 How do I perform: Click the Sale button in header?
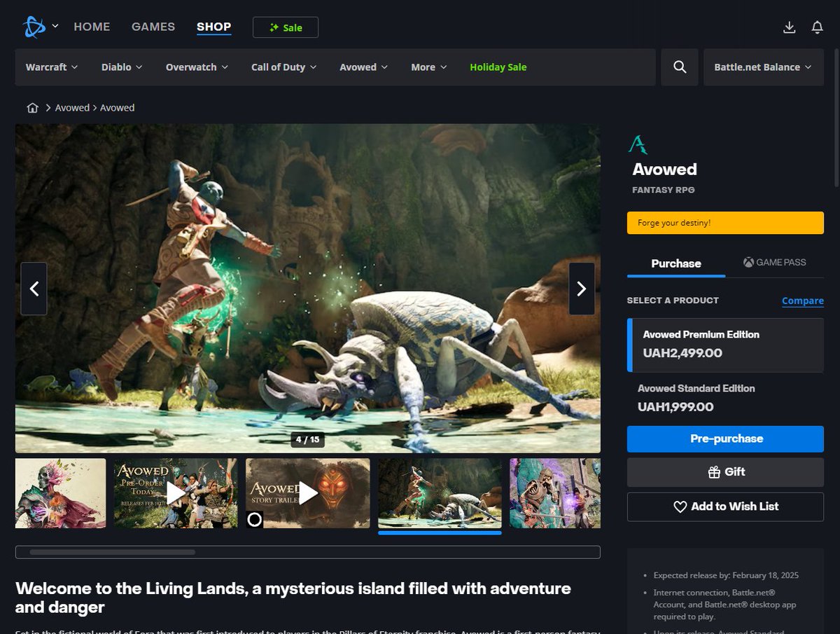click(286, 27)
